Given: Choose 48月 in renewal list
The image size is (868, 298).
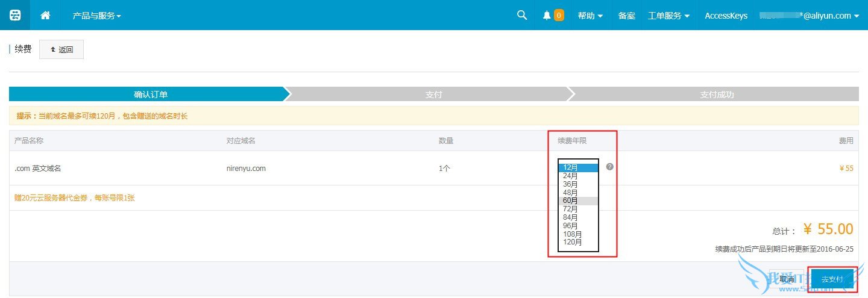Looking at the screenshot, I should [578, 193].
